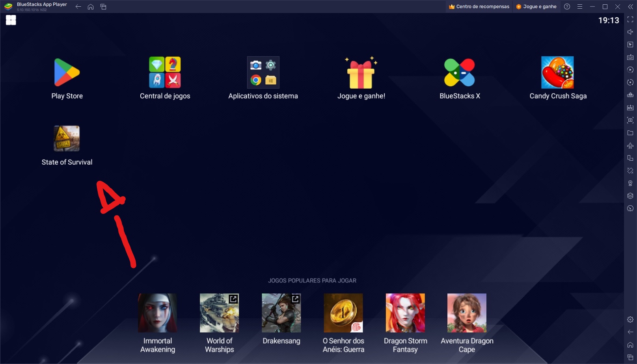The image size is (637, 364).
Task: Toggle mute volume in sidebar
Action: 630,32
